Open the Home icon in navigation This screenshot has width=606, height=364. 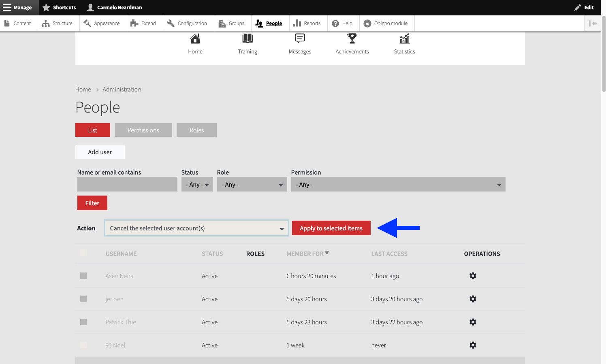click(195, 39)
